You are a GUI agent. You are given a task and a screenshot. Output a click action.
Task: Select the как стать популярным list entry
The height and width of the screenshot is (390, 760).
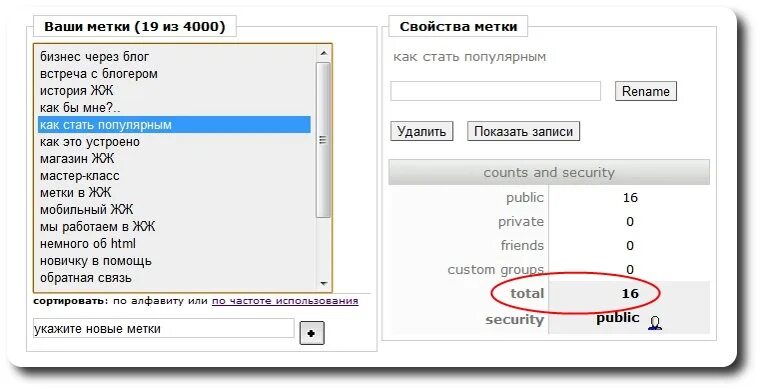pos(174,125)
